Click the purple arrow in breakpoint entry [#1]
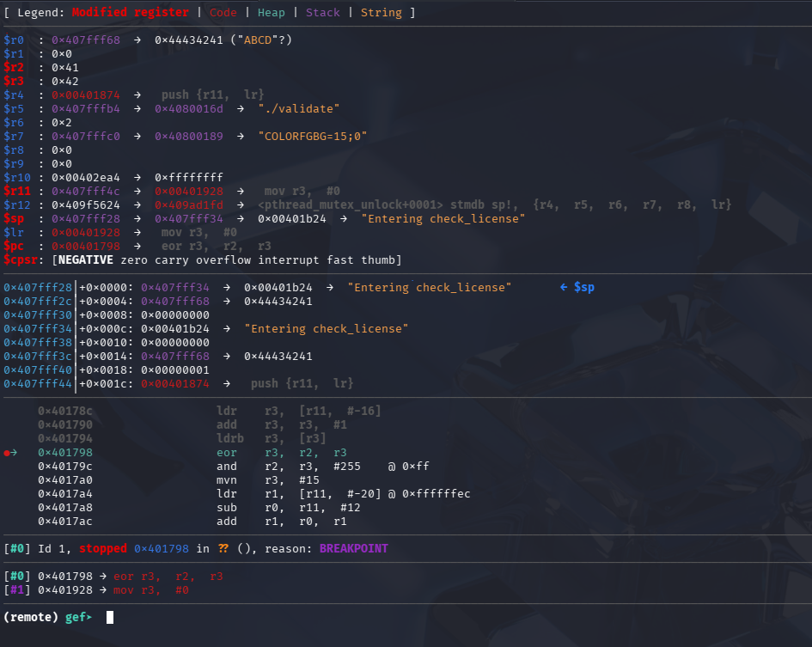This screenshot has width=812, height=647. [103, 589]
